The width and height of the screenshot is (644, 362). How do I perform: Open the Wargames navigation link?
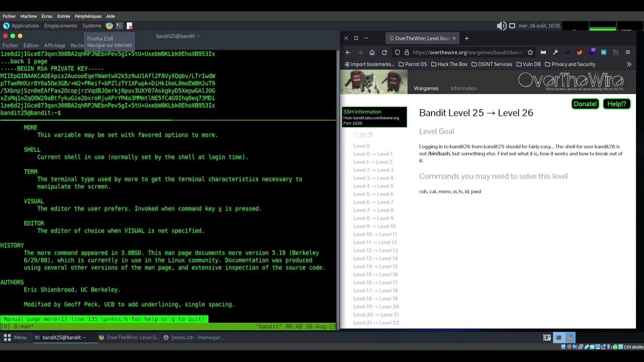pyautogui.click(x=426, y=88)
